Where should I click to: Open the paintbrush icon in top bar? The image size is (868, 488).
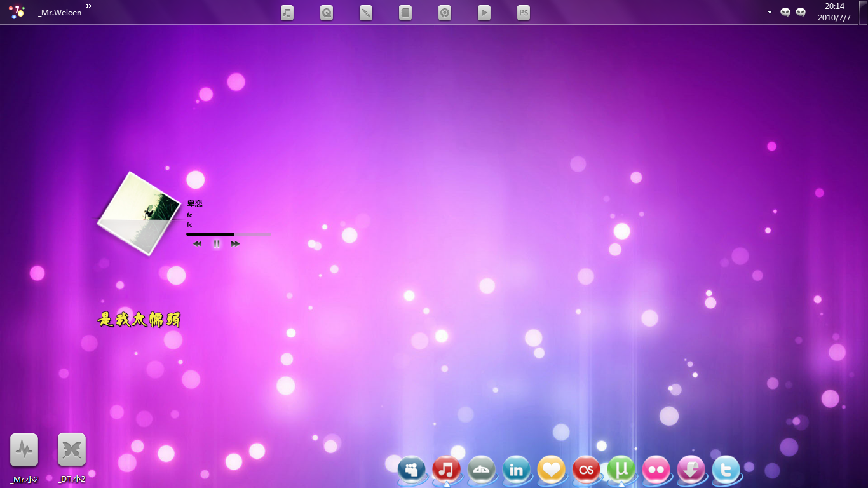366,12
